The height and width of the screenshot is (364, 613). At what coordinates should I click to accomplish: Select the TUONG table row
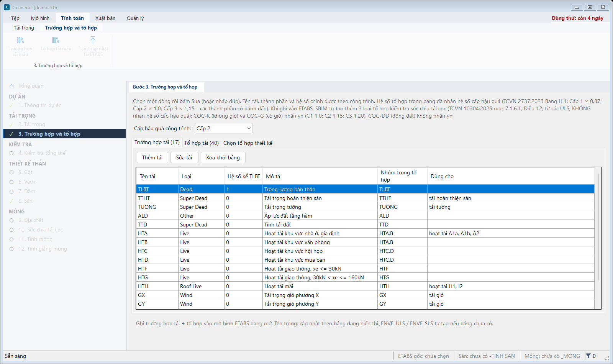[365, 207]
